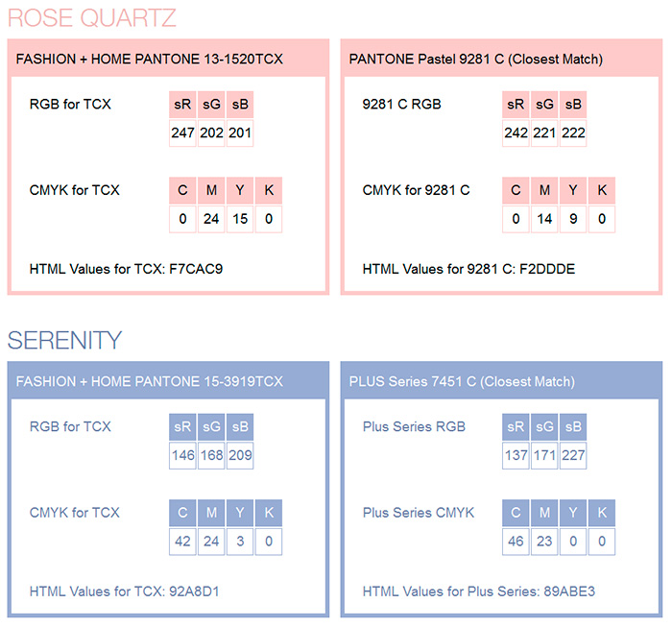The width and height of the screenshot is (672, 627).
Task: Click the sG value 202 cell
Action: pyautogui.click(x=211, y=133)
